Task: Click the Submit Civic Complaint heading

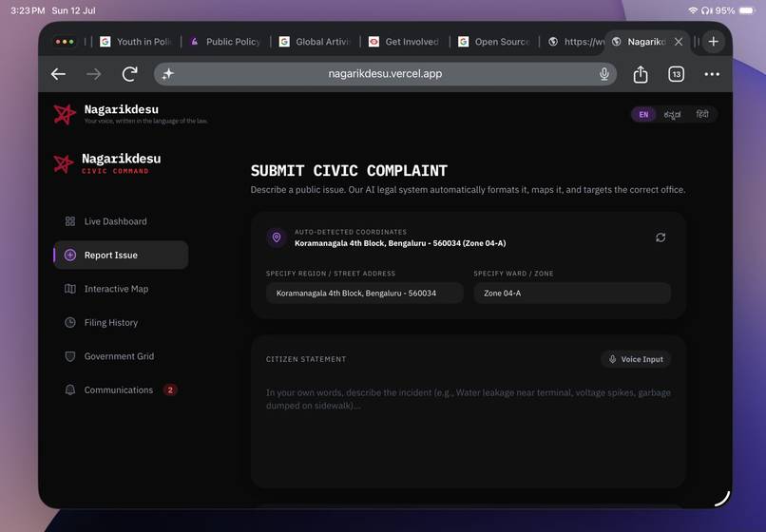Action: 349,170
